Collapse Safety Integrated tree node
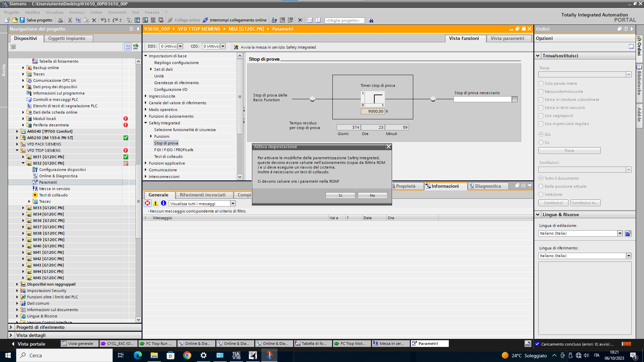Viewport: 644px width, 362px height. click(146, 123)
